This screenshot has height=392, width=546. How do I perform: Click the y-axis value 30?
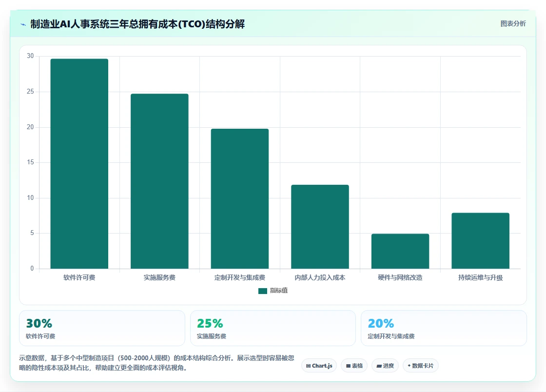(30, 56)
